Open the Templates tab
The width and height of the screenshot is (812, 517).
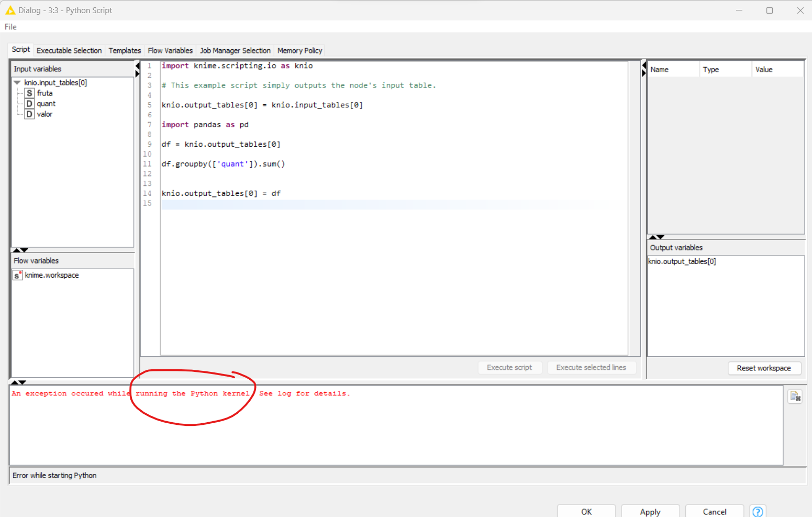125,50
